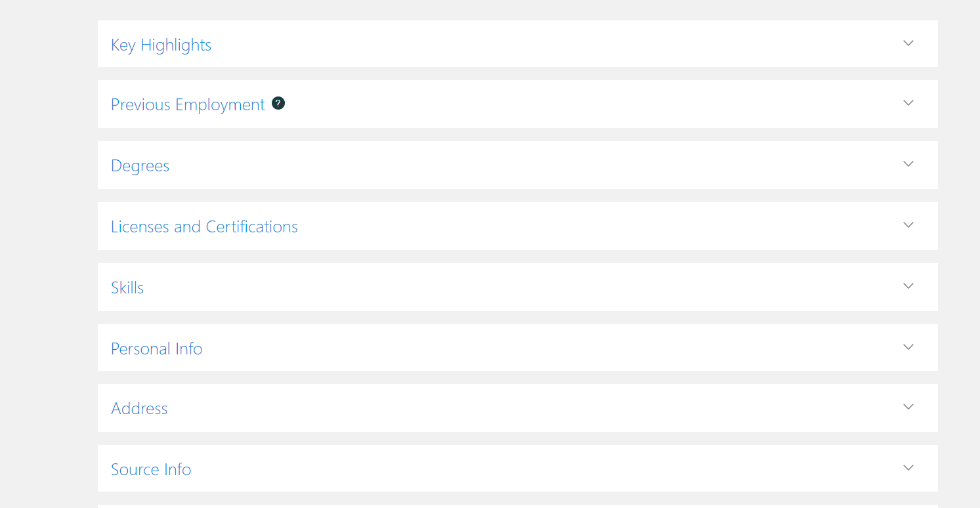The image size is (980, 508).
Task: Open the Skills section header
Action: (127, 287)
